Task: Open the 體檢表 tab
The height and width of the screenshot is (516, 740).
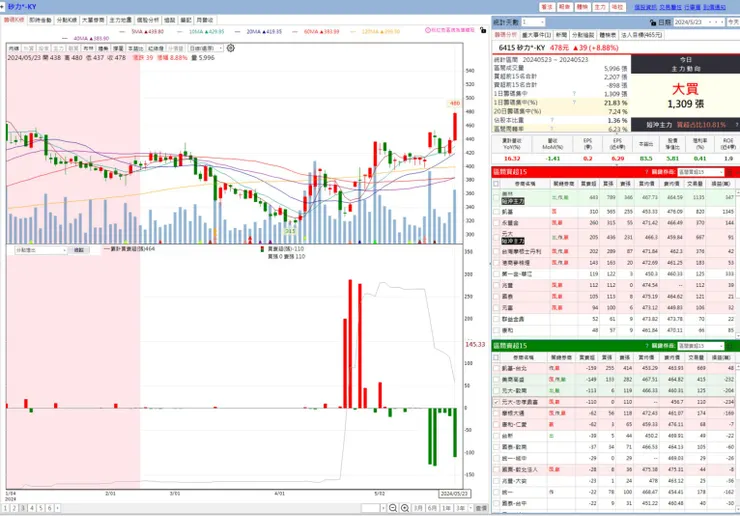Action: [607, 35]
